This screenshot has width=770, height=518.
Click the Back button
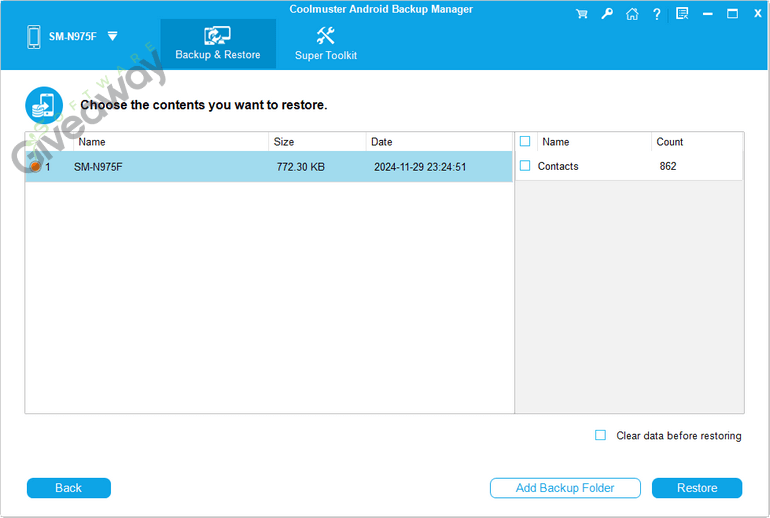[x=69, y=488]
